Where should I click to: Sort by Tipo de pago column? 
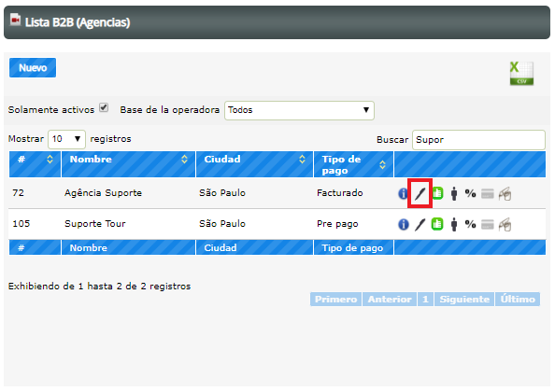point(353,164)
